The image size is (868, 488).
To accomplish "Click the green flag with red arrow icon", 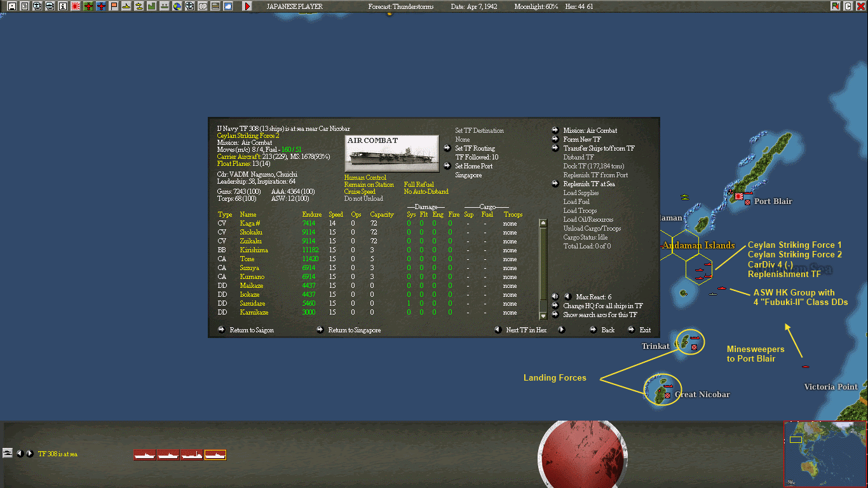I will click(x=835, y=6).
